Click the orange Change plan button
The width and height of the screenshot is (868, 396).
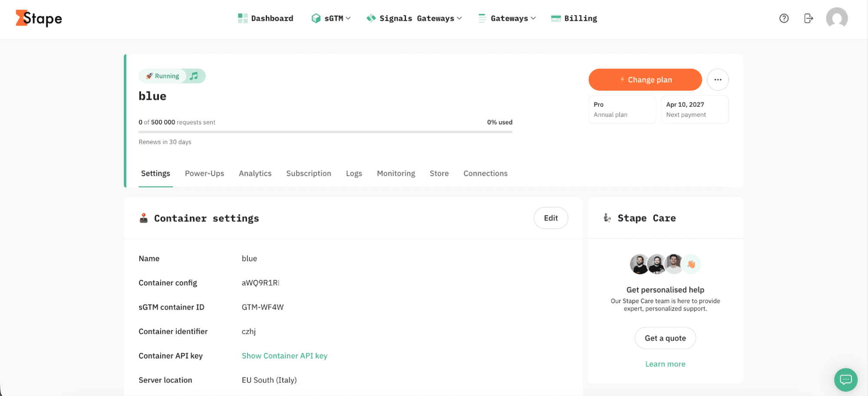click(645, 80)
